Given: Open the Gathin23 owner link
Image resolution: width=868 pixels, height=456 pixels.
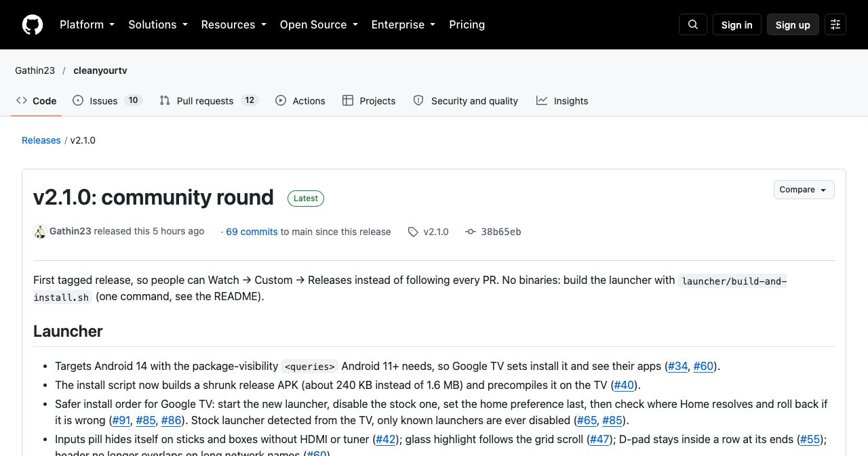Looking at the screenshot, I should [35, 70].
